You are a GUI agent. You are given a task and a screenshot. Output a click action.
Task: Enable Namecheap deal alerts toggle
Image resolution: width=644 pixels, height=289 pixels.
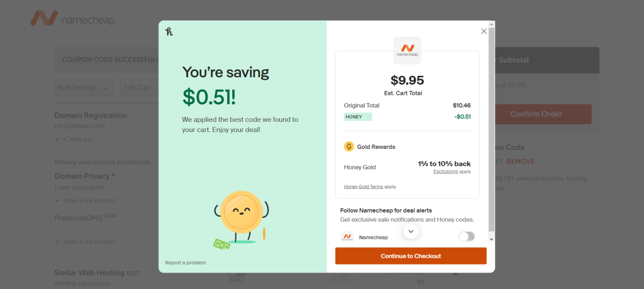tap(466, 237)
